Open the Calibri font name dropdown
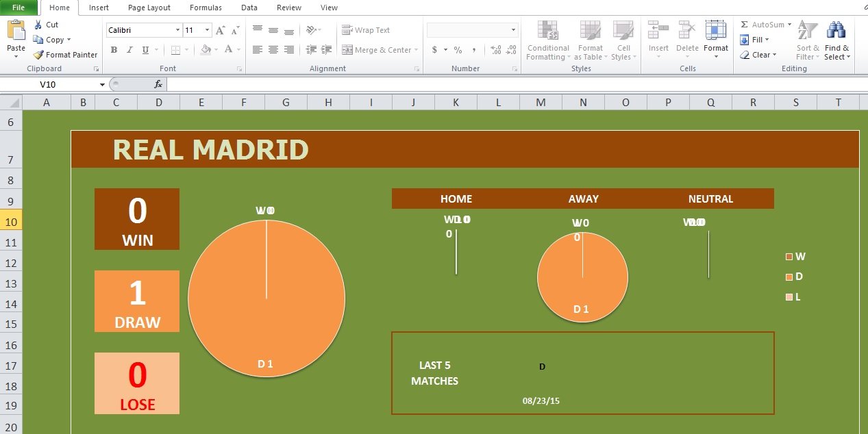Viewport: 868px width, 434px height. pos(178,30)
